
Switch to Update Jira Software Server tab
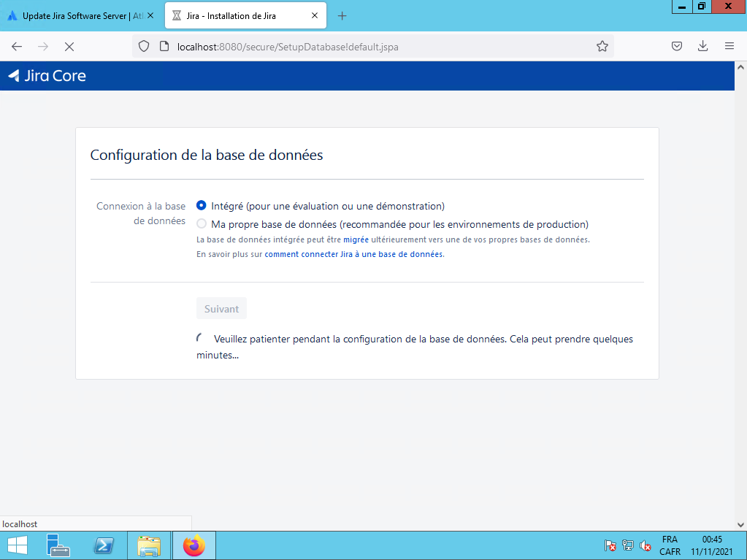click(x=81, y=16)
